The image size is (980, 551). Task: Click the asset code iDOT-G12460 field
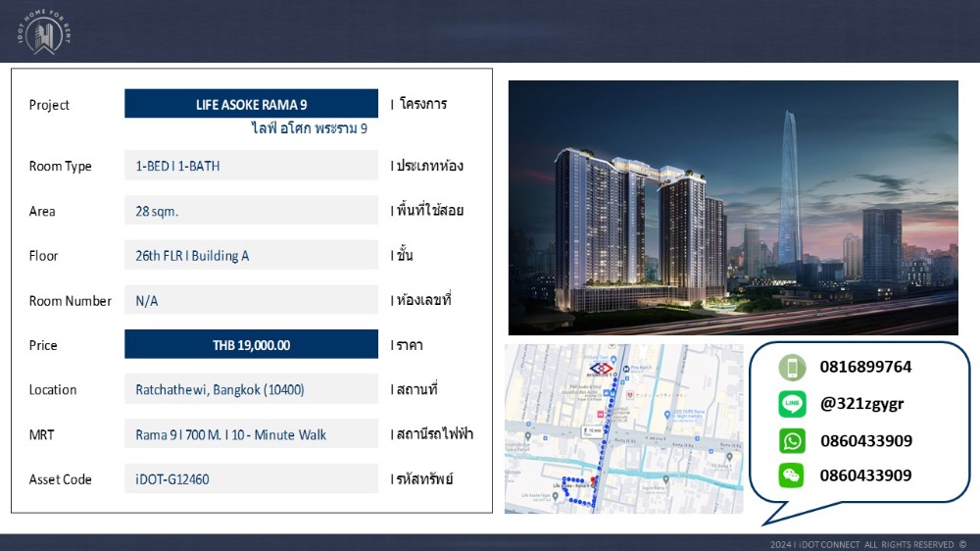tap(251, 479)
